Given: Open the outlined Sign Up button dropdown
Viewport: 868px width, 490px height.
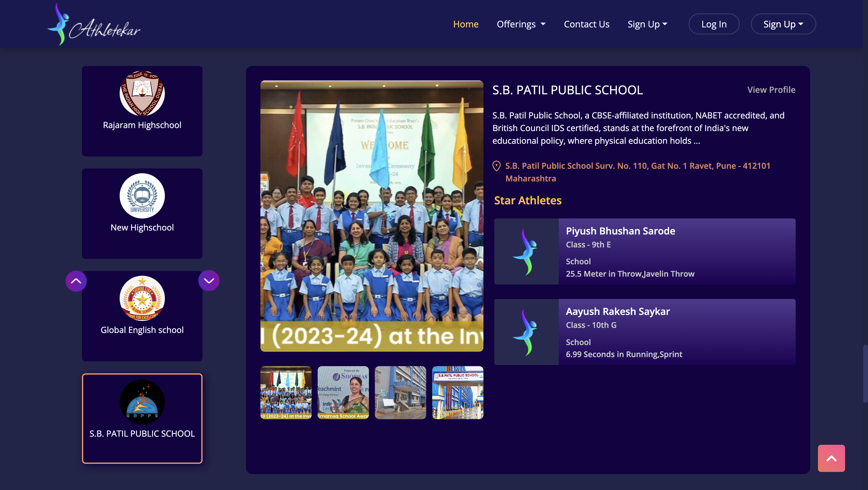Looking at the screenshot, I should (783, 24).
